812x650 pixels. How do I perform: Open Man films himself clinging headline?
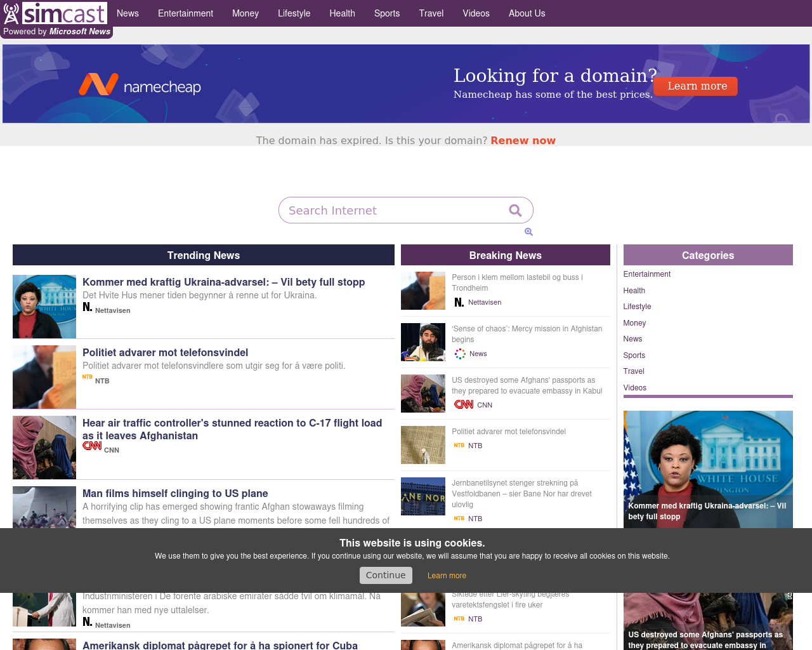[x=175, y=493]
